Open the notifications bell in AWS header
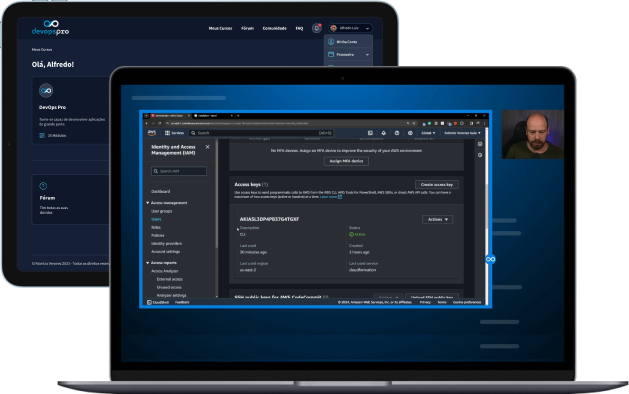The height and width of the screenshot is (394, 629). 383,133
